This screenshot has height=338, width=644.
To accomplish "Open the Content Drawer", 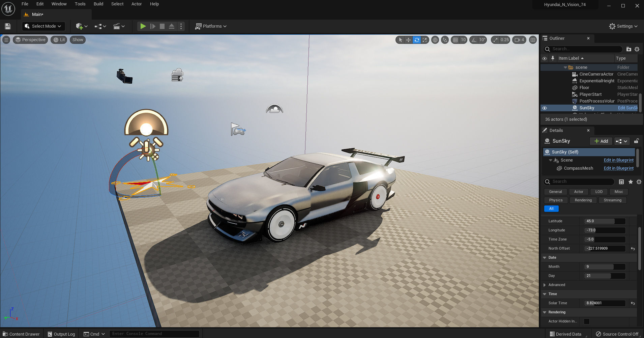I will point(21,334).
